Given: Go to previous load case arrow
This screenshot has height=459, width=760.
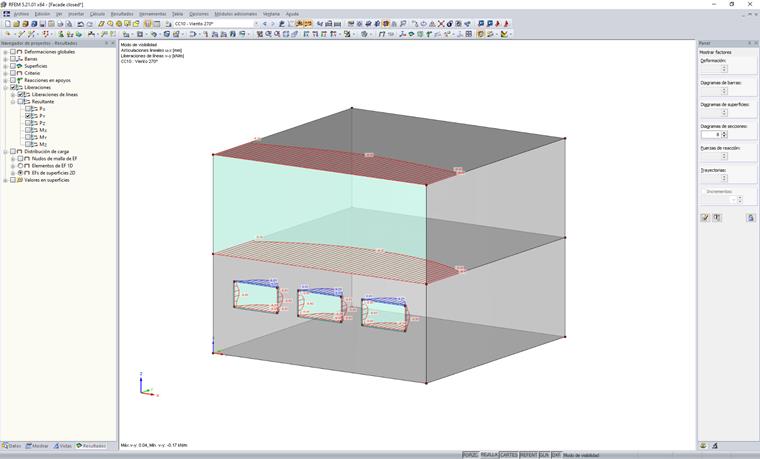Looking at the screenshot, I should [x=265, y=24].
